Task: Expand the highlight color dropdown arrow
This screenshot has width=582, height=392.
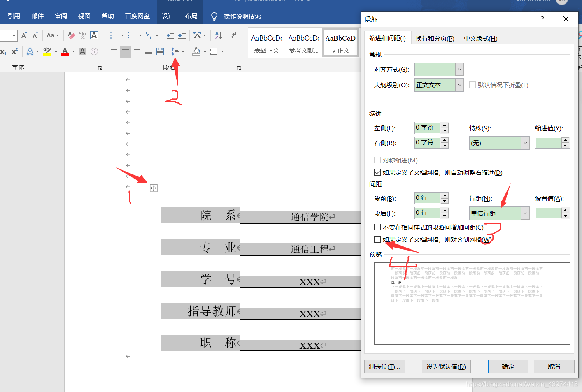Action: pos(56,51)
